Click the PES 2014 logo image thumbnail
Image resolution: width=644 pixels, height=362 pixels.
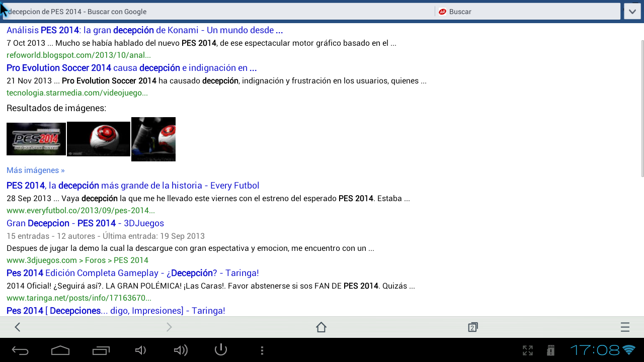pyautogui.click(x=36, y=139)
